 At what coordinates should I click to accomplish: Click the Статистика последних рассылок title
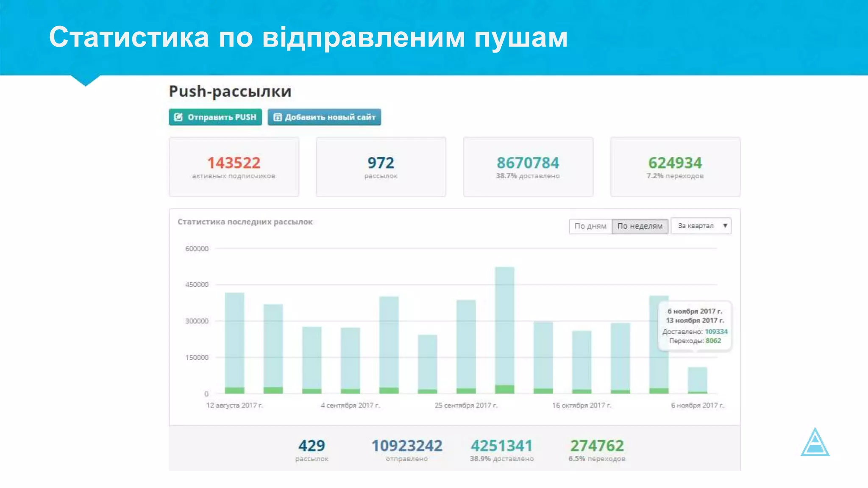pyautogui.click(x=245, y=222)
